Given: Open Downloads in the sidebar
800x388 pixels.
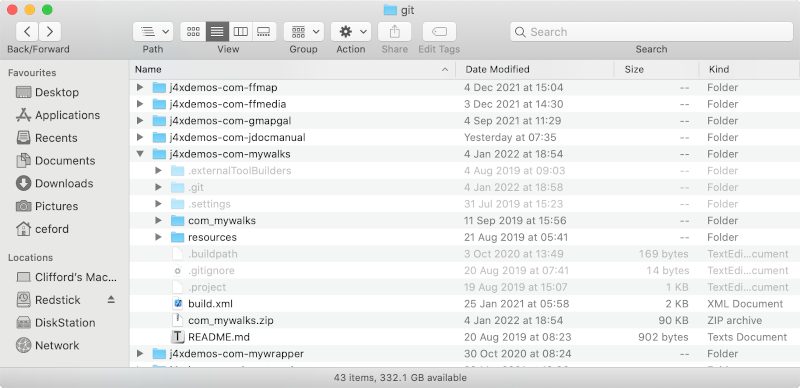Looking at the screenshot, I should click(x=55, y=183).
